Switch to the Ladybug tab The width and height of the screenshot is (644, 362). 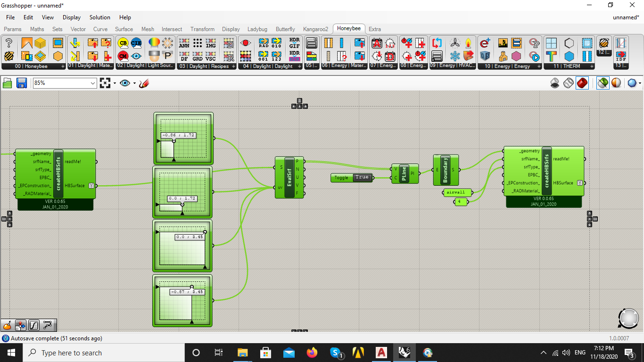tap(257, 29)
